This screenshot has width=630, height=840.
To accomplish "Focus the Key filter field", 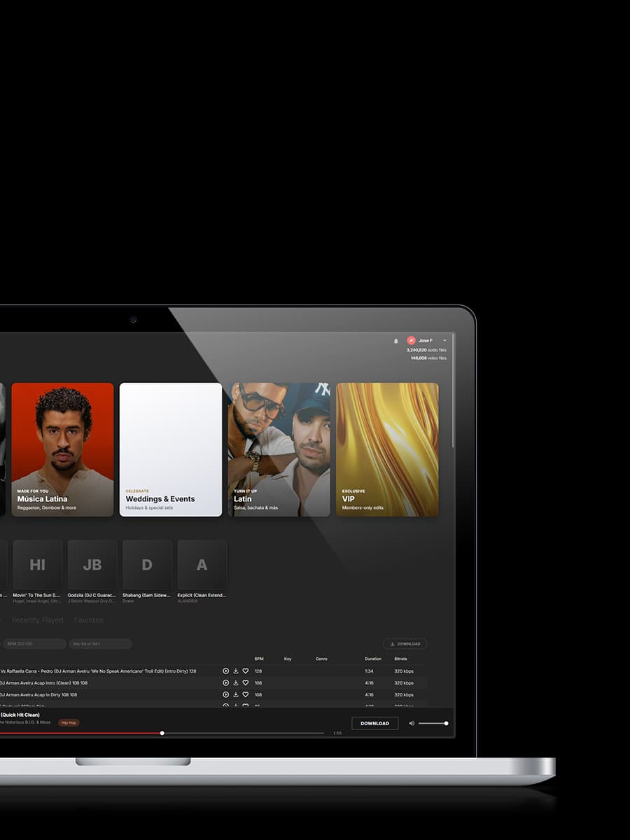I will click(100, 643).
